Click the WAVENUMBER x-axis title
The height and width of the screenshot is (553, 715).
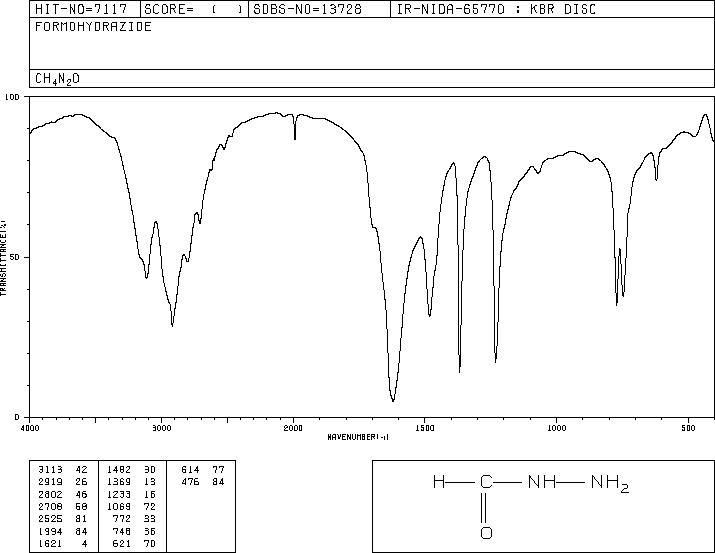tap(358, 437)
